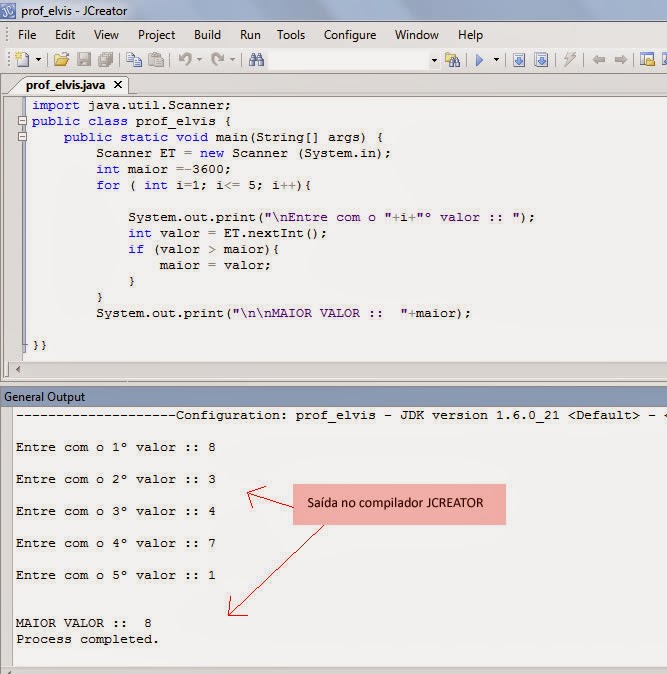The image size is (667, 674).
Task: Click the closing '}}' braces line
Action: [x=40, y=345]
